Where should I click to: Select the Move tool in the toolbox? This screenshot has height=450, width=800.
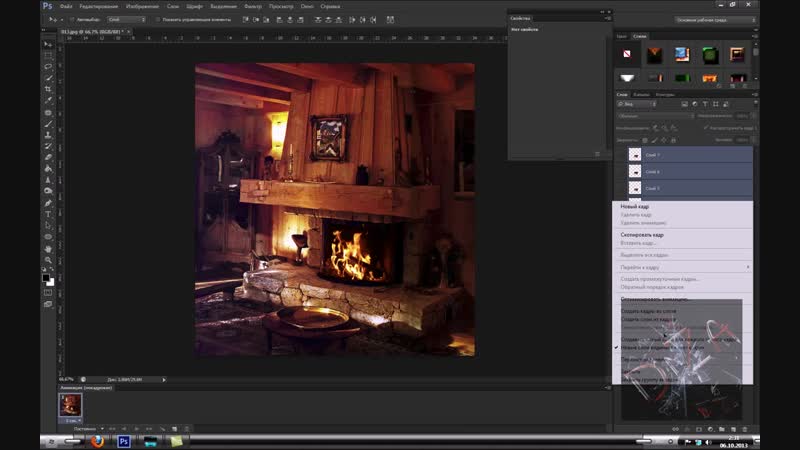[x=48, y=45]
